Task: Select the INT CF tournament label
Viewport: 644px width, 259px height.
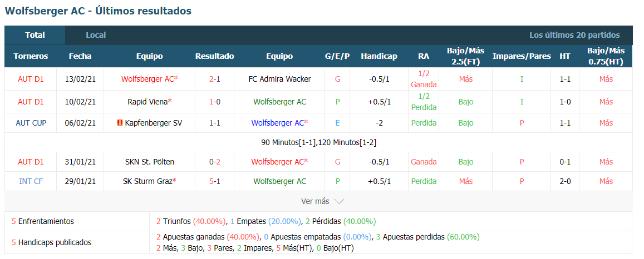Action: point(31,181)
